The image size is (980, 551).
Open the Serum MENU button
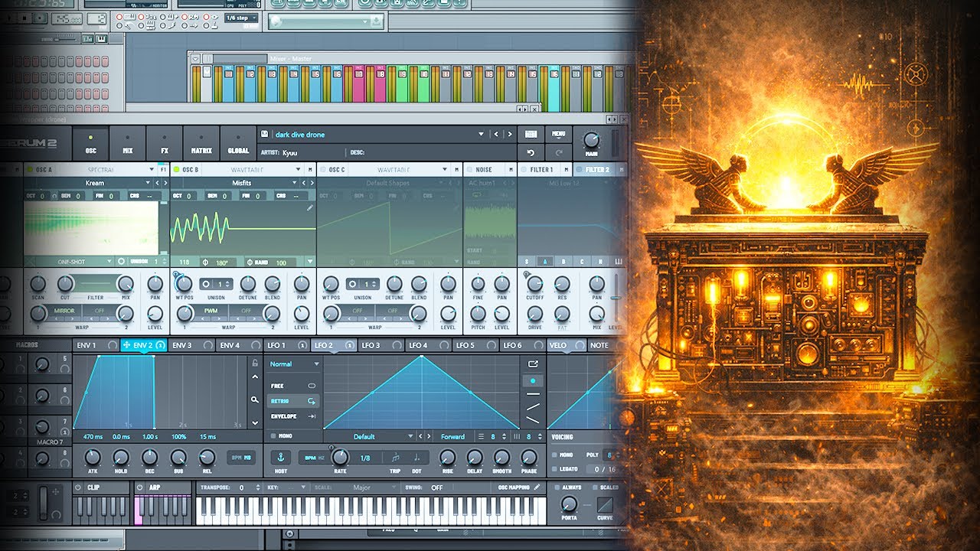559,134
